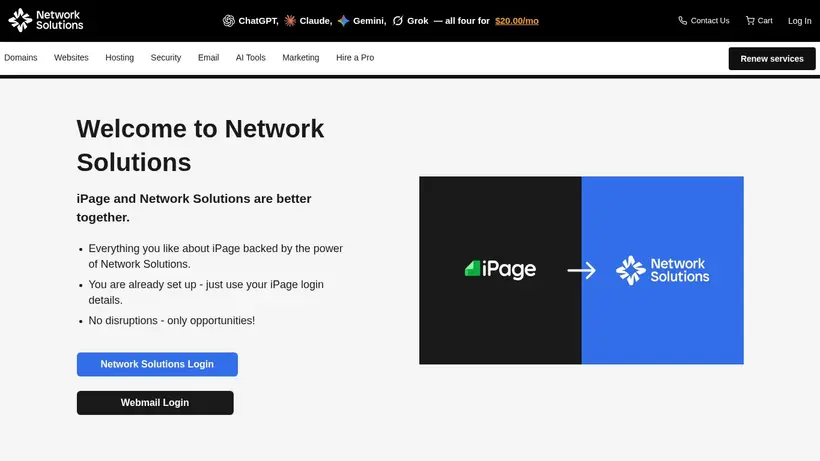
Task: Click the Network Solutions Login button
Action: click(157, 364)
